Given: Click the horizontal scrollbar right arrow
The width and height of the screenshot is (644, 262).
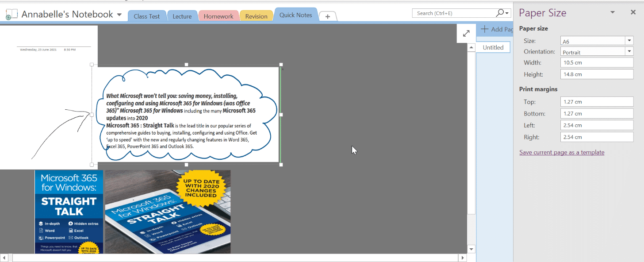Looking at the screenshot, I should [x=463, y=258].
